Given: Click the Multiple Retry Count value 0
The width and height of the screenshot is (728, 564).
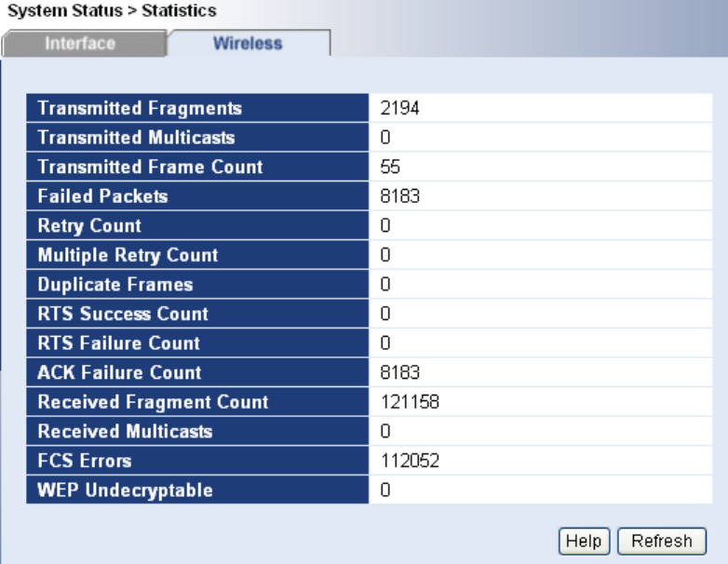Looking at the screenshot, I should [385, 255].
